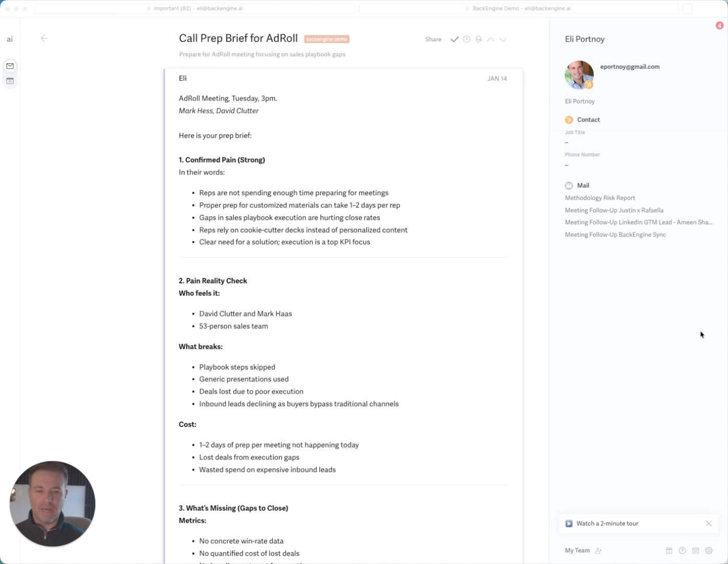Screen dimensions: 728x564
Task: Open Meeting Follow-Up BackEngine Sync email
Action: 615,234
